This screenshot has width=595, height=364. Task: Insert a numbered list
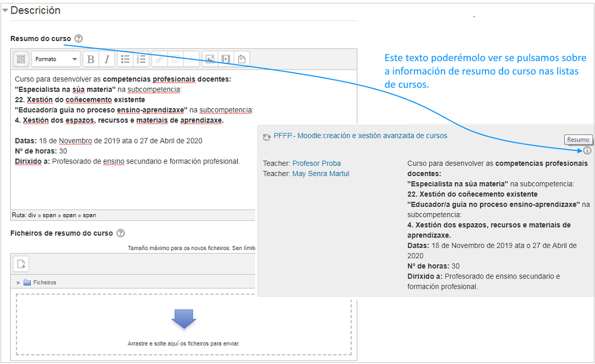tap(141, 59)
